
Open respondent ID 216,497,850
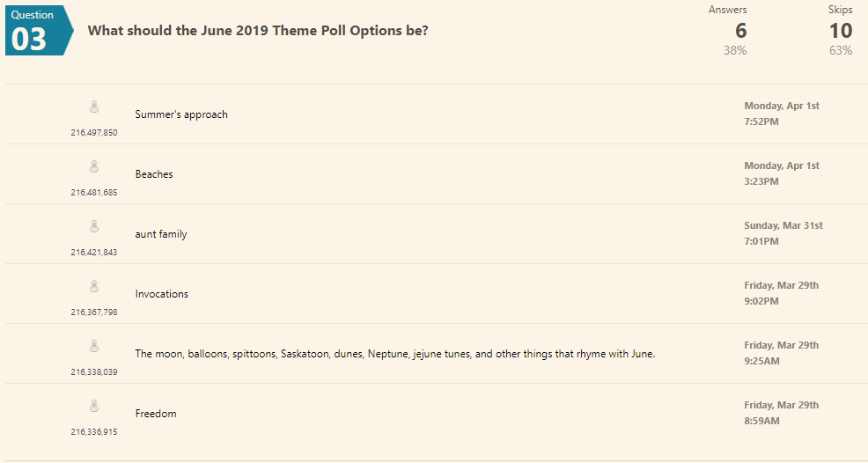(94, 133)
